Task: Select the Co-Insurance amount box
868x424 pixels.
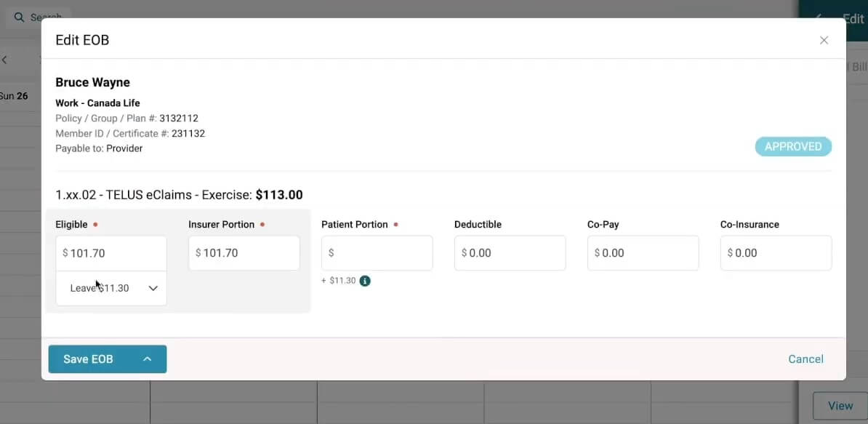Action: pyautogui.click(x=776, y=252)
